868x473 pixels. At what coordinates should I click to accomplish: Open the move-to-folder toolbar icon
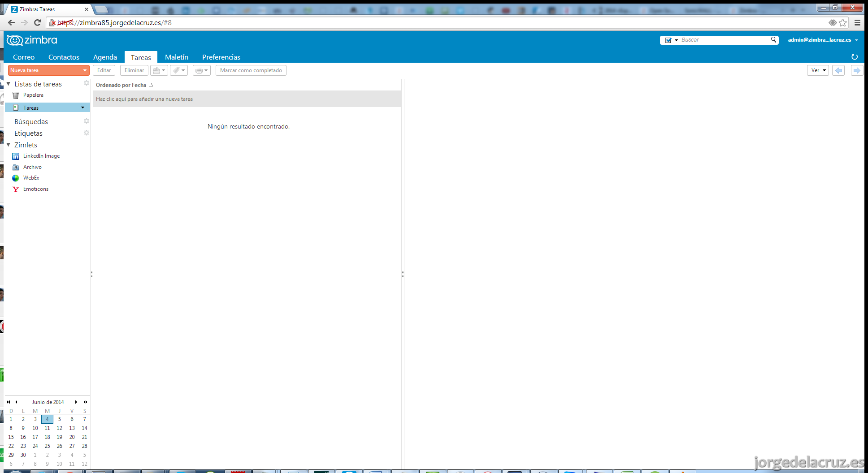(159, 70)
